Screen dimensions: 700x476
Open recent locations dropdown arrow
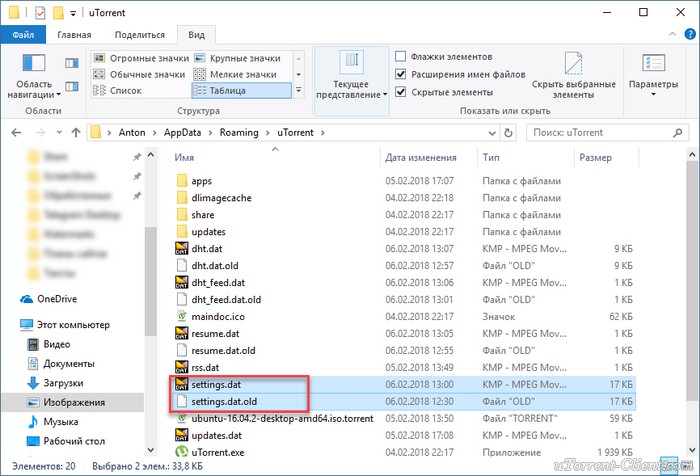59,133
